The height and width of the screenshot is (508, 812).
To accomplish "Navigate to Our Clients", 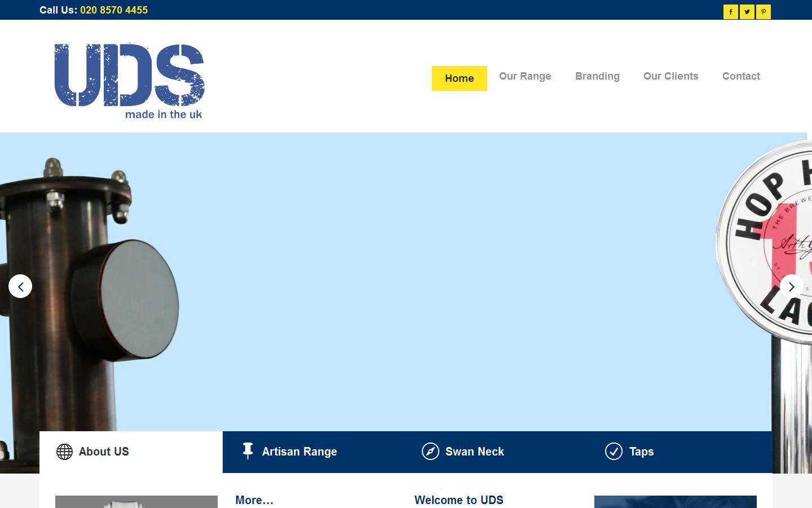I will coord(670,76).
